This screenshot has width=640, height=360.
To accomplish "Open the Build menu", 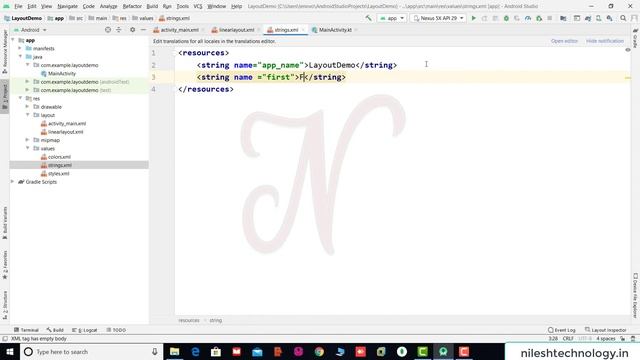I will [152, 6].
